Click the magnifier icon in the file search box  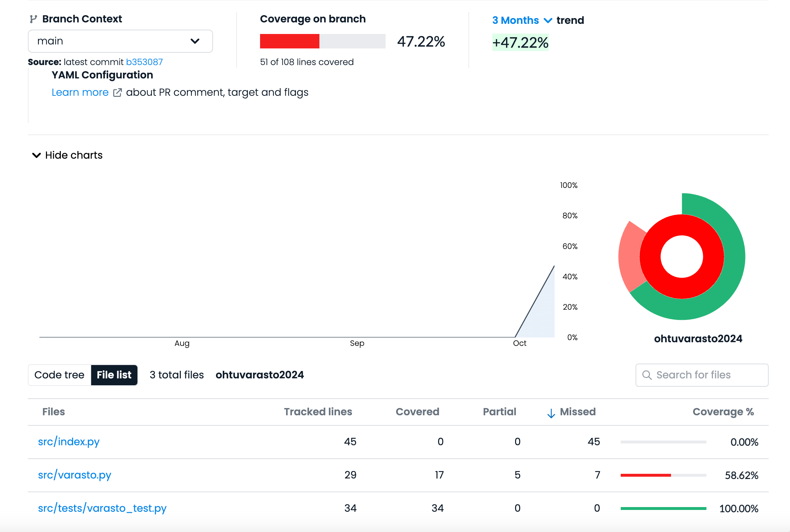tap(647, 375)
